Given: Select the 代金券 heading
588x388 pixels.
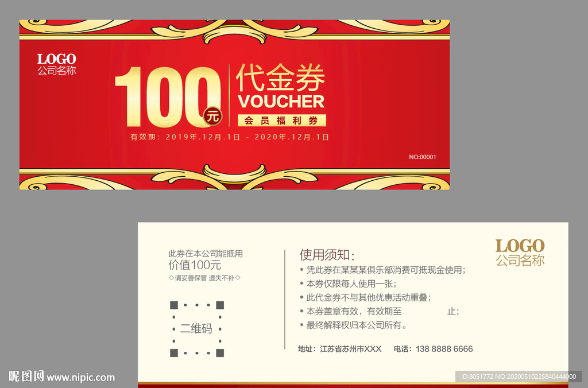Looking at the screenshot, I should coord(280,77).
